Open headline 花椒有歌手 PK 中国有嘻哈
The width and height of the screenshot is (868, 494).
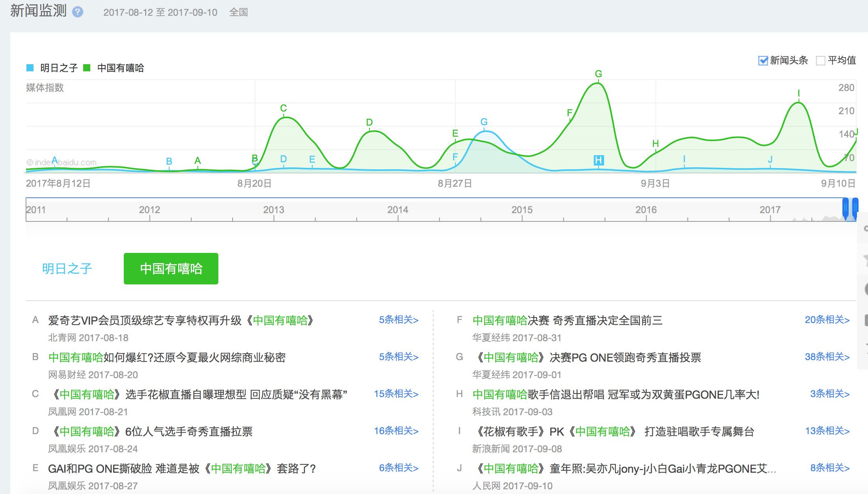click(x=613, y=431)
